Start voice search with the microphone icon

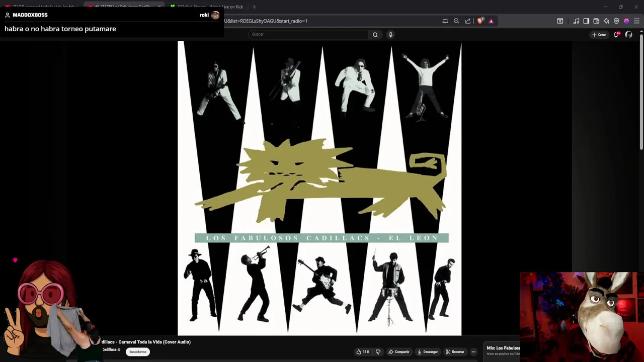click(x=390, y=35)
